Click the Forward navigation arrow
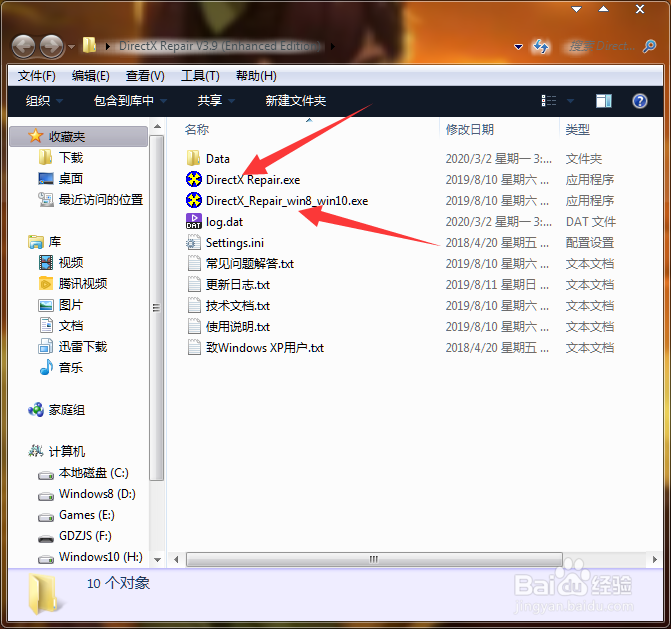This screenshot has height=629, width=671. pyautogui.click(x=51, y=46)
